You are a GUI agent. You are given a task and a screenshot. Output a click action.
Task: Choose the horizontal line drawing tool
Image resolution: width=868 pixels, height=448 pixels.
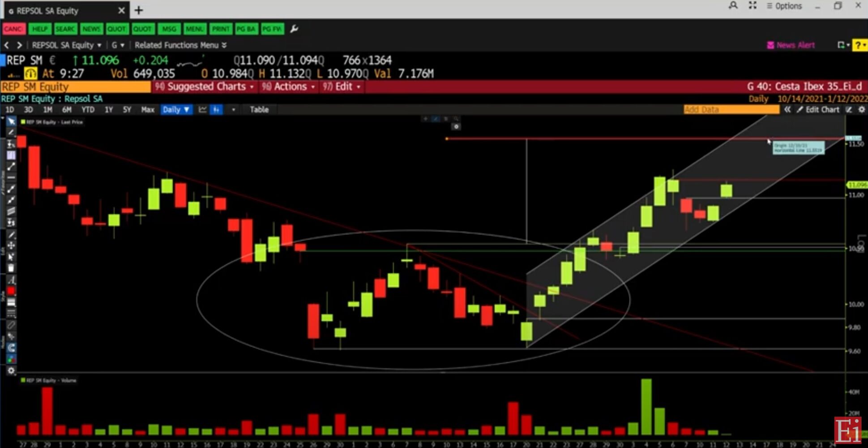(11, 178)
